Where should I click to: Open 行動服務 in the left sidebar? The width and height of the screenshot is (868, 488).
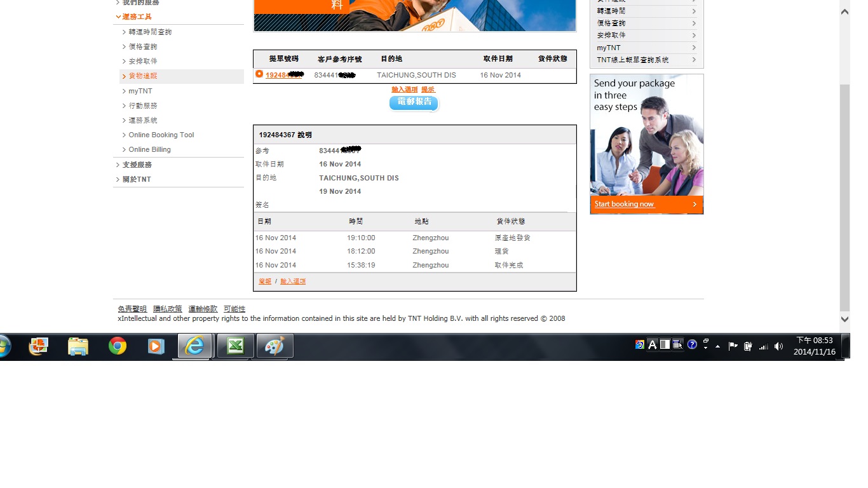click(143, 105)
